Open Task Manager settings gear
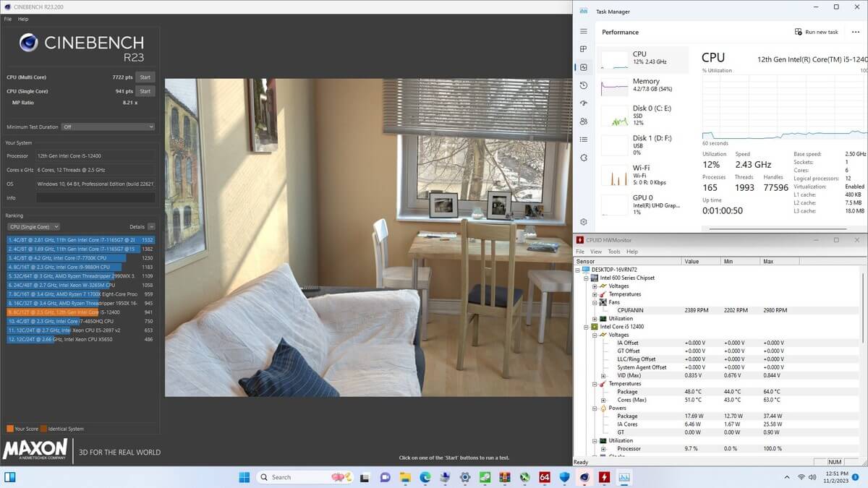The image size is (868, 488). tap(584, 222)
